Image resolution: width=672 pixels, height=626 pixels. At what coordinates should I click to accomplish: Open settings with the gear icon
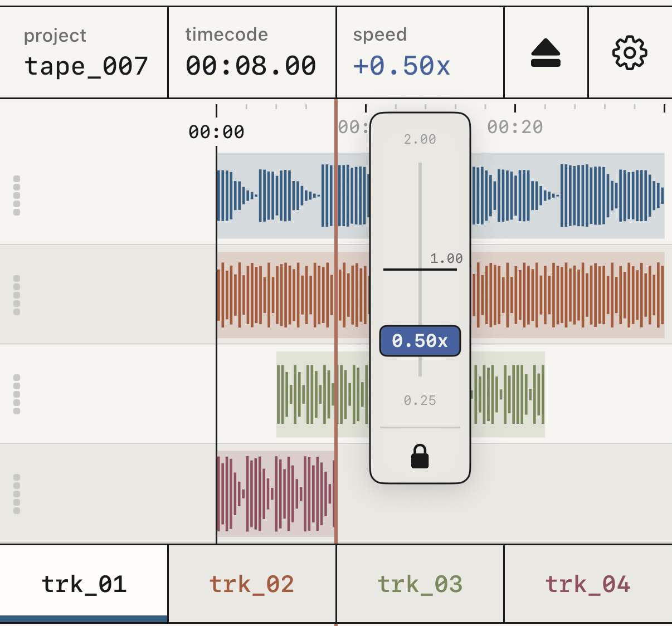pos(630,53)
